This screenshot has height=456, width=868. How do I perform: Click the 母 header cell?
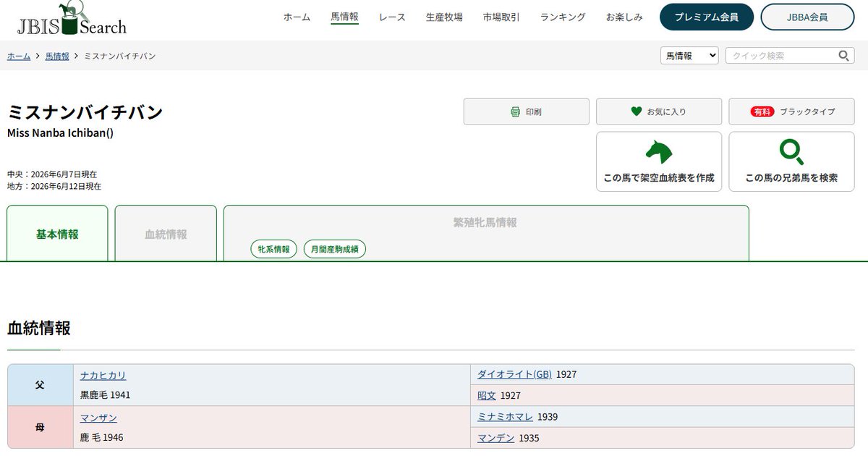[41, 427]
